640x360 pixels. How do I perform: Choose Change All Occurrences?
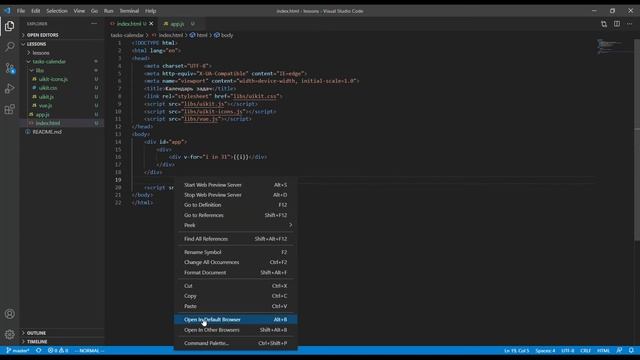pyautogui.click(x=236, y=262)
